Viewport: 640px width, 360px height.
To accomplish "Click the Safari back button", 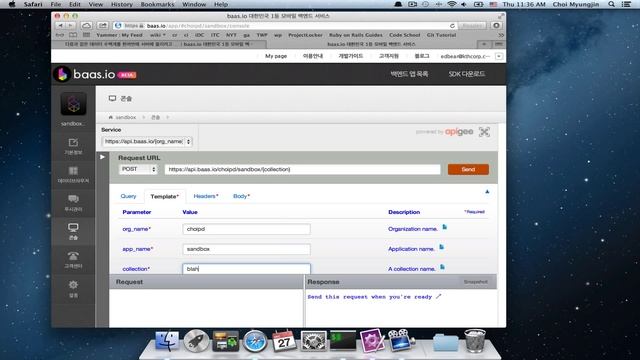I will [x=60, y=25].
